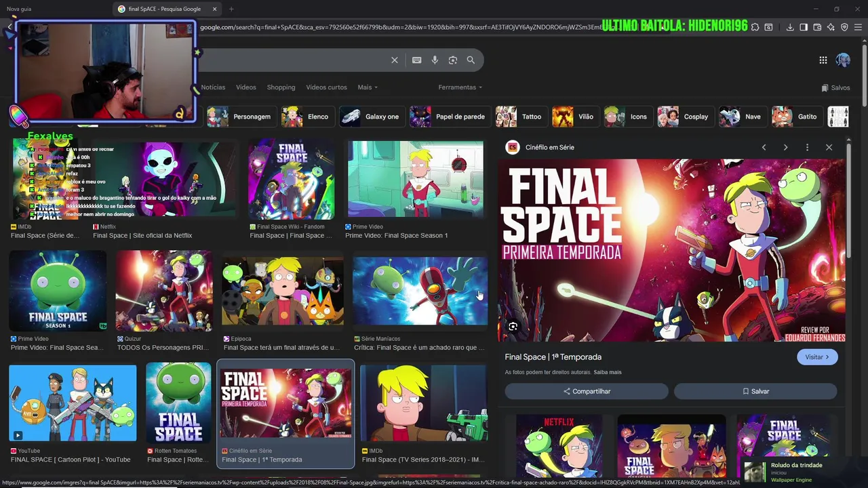Click the large Final Space preview image
Screen dimensions: 868x488
[671, 250]
